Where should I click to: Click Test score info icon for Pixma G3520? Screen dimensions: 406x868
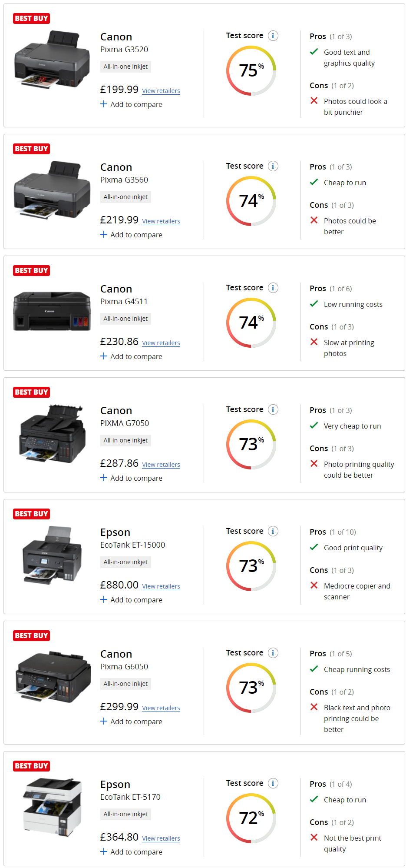(273, 36)
